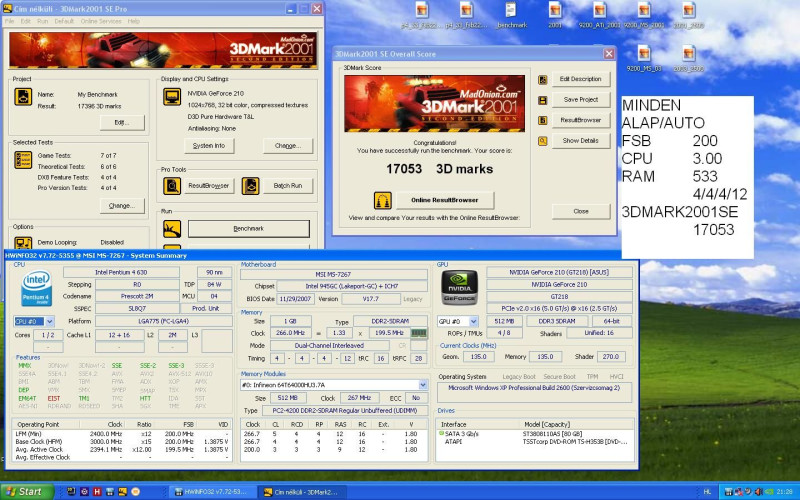Click the icon beside ResultBrowser in score dialog
The width and height of the screenshot is (800, 500).
pos(542,120)
